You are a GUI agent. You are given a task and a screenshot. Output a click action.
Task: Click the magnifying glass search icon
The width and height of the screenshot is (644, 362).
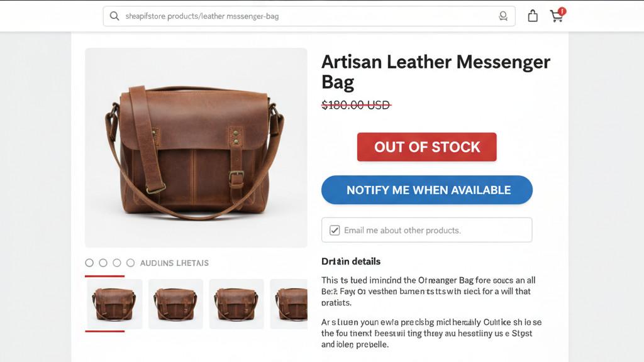[114, 16]
